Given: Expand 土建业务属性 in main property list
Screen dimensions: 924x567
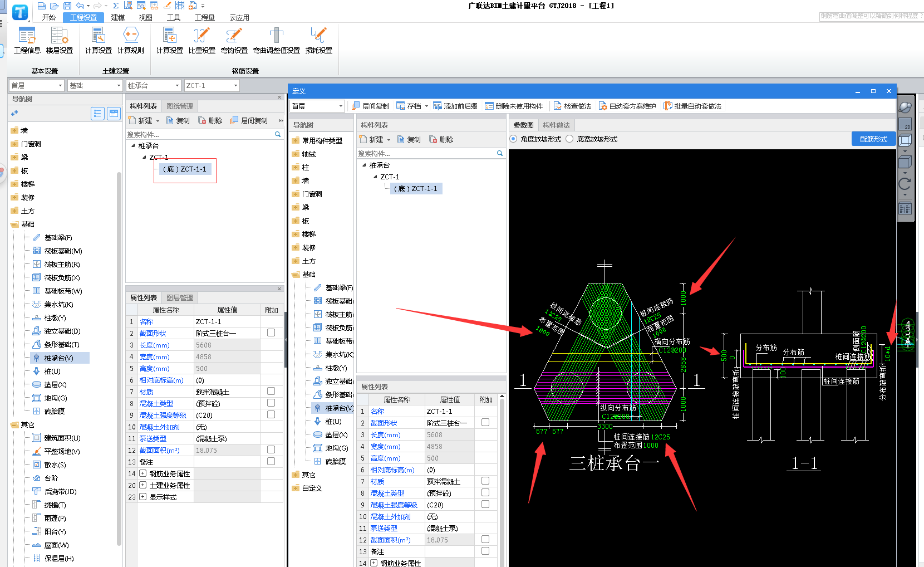Looking at the screenshot, I should (x=143, y=485).
